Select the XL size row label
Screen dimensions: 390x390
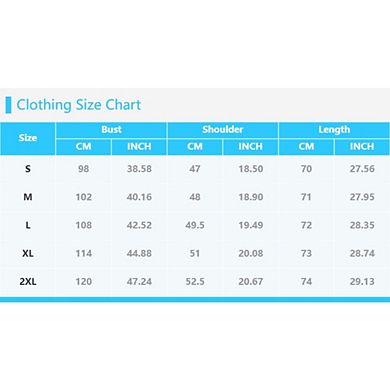tap(28, 253)
